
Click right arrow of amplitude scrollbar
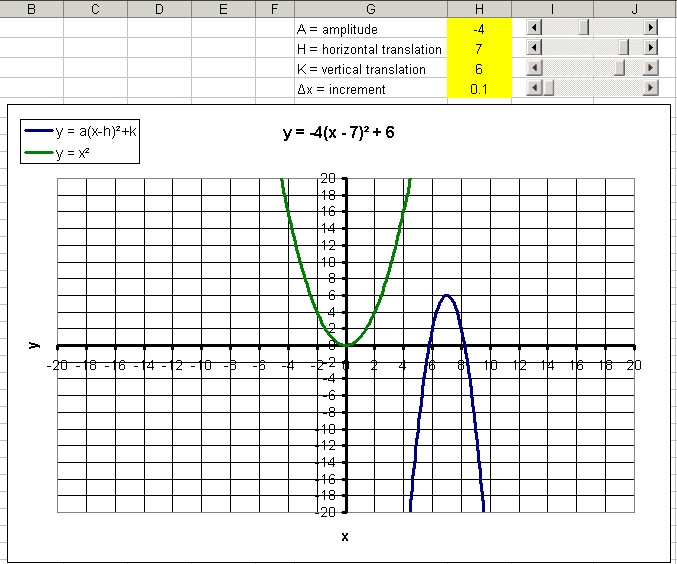651,29
